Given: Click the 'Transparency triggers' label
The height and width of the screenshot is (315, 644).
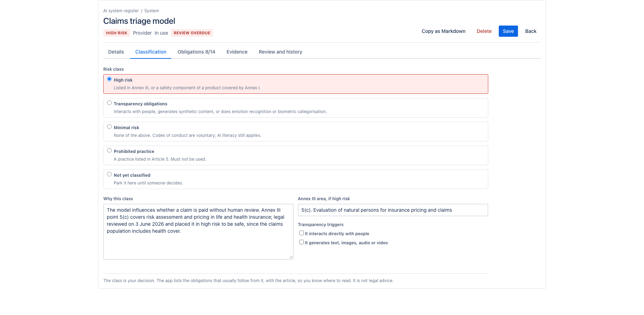Looking at the screenshot, I should tap(321, 225).
